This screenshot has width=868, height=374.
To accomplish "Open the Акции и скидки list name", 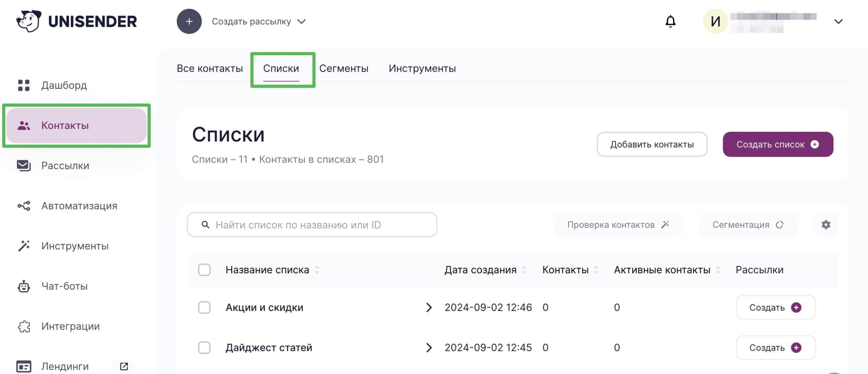I will tap(264, 307).
